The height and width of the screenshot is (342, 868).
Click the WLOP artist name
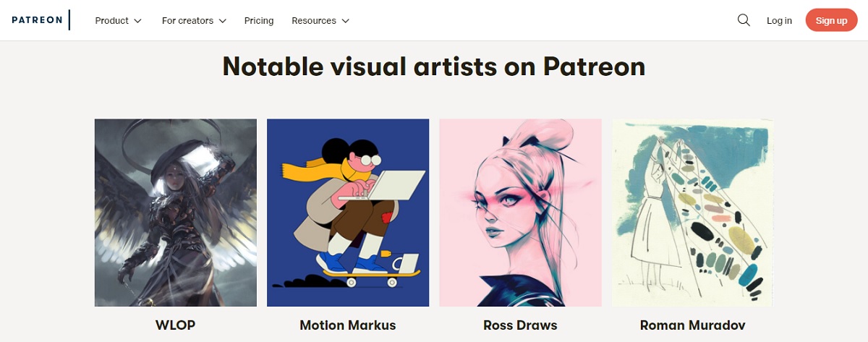tap(176, 325)
